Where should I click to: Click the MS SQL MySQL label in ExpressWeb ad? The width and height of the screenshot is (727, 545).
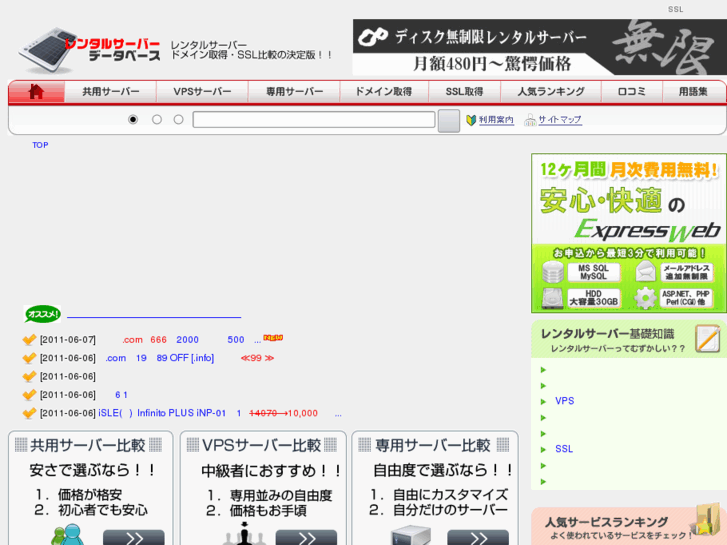pos(593,272)
